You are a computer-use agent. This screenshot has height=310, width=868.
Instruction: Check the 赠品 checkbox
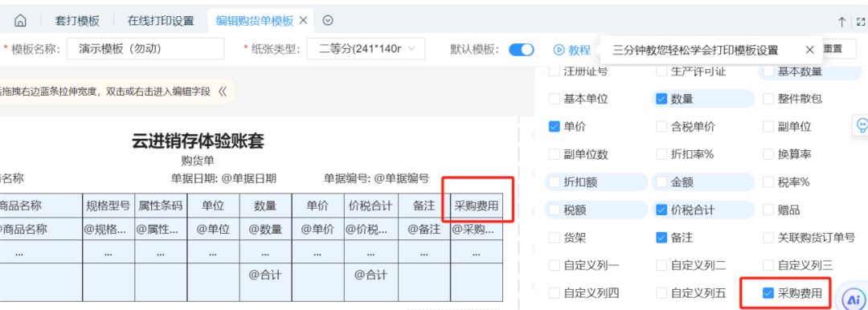tap(768, 210)
